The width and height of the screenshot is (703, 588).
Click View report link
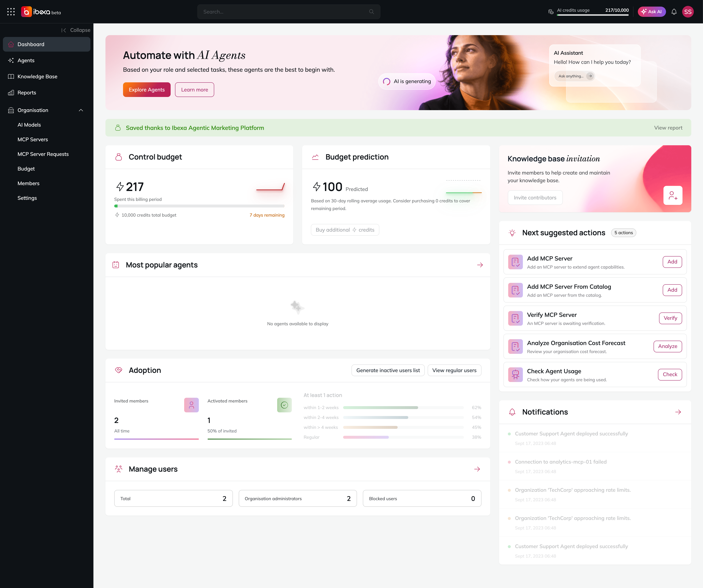point(668,128)
